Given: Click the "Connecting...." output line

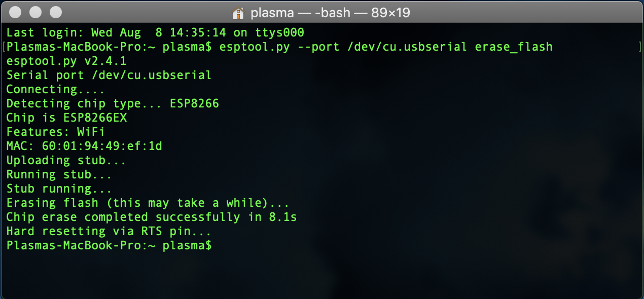Looking at the screenshot, I should pos(55,90).
